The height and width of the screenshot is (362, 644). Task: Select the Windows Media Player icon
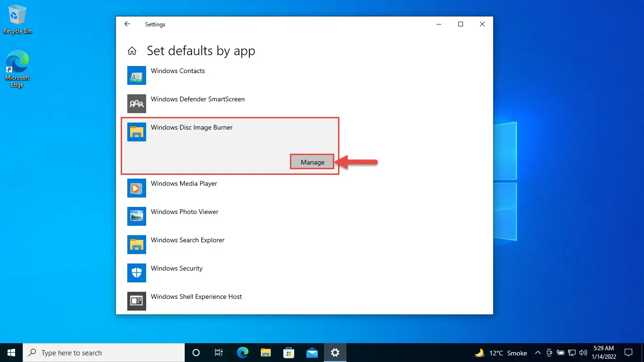point(137,188)
